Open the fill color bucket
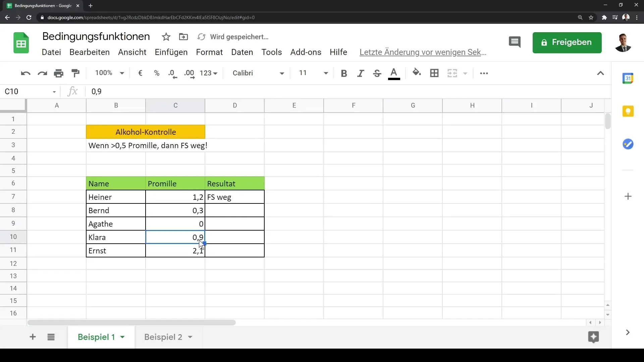The width and height of the screenshot is (644, 362). pos(417,72)
